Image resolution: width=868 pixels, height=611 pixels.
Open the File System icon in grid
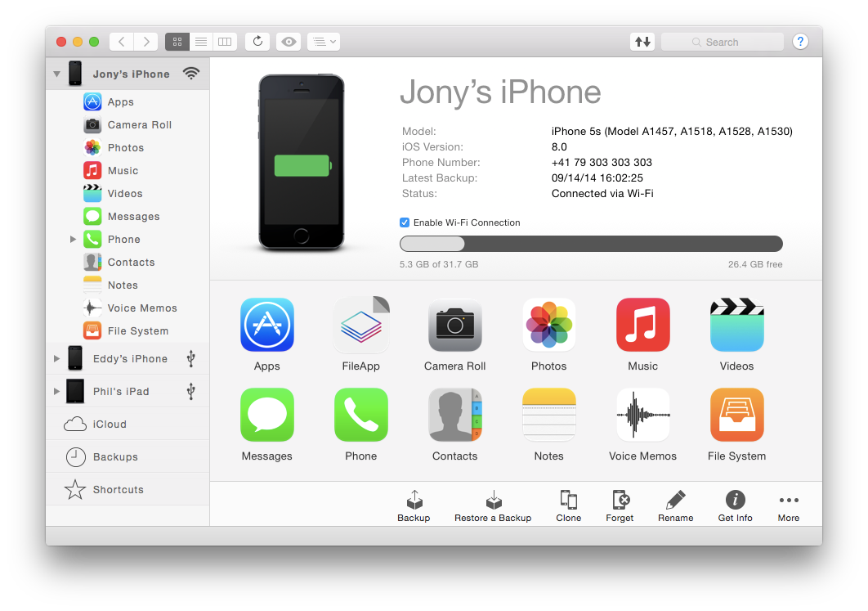736,416
